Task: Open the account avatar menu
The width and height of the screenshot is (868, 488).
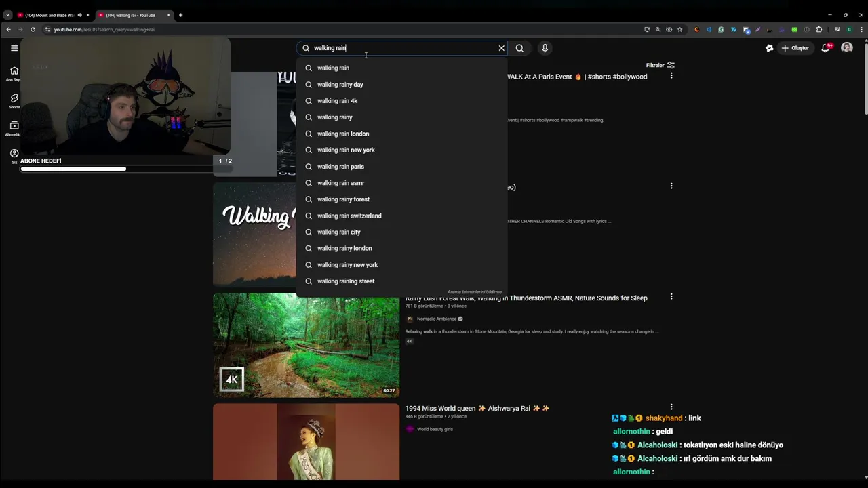Action: coord(847,47)
